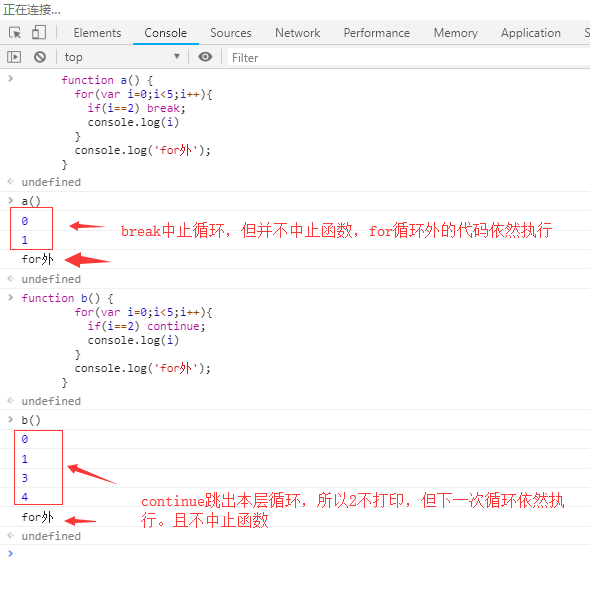Toggle the device toolbar icon

[x=39, y=33]
